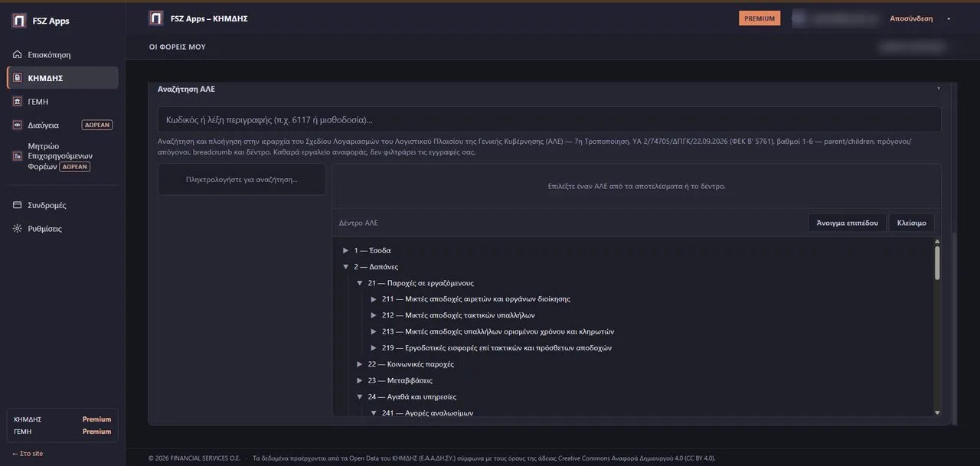The height and width of the screenshot is (466, 980).
Task: Open Ρυθμίσεις via its gear icon
Action: (18, 229)
